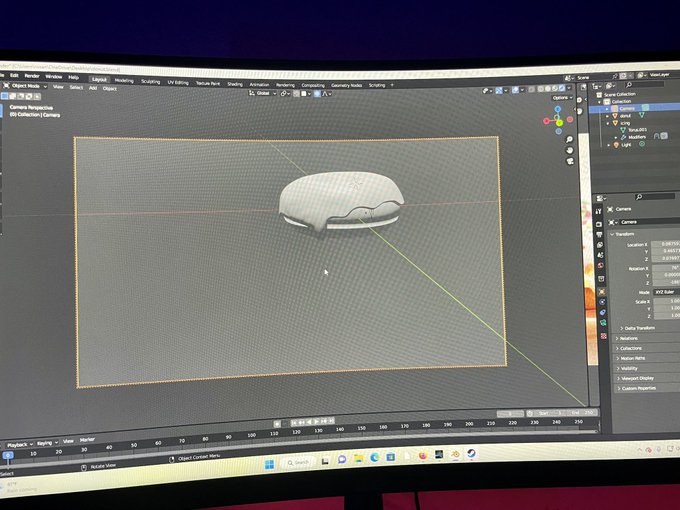Expand the Relations panel

(628, 338)
